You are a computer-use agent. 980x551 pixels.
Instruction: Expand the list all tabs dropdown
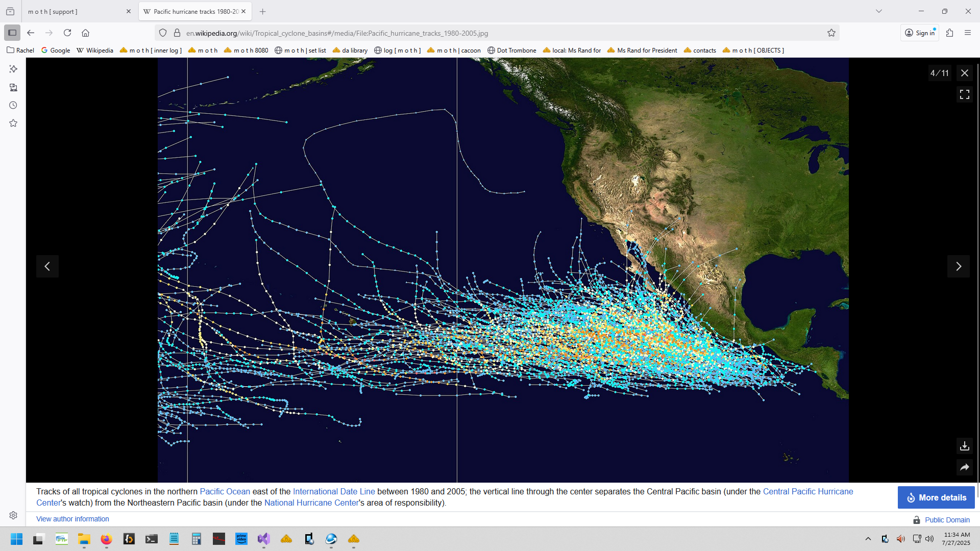(x=878, y=11)
